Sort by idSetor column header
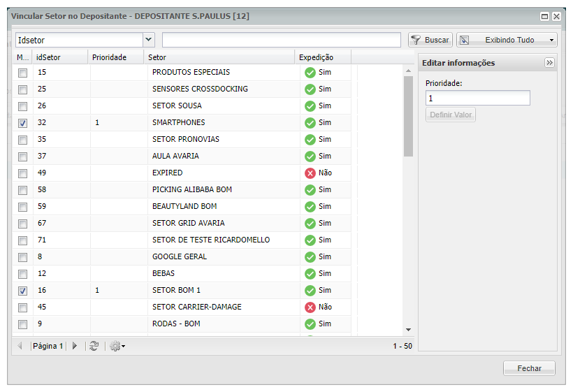Image resolution: width=573 pixels, height=392 pixels. (60, 57)
